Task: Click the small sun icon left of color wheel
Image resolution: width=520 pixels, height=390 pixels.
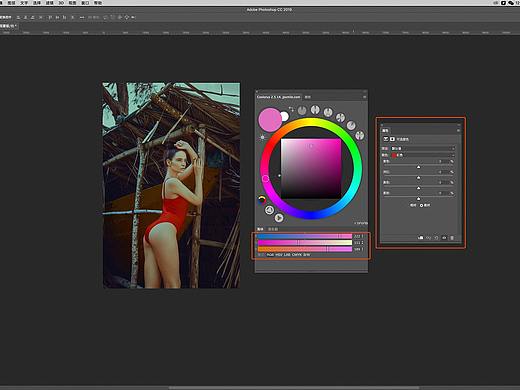Action: (263, 137)
